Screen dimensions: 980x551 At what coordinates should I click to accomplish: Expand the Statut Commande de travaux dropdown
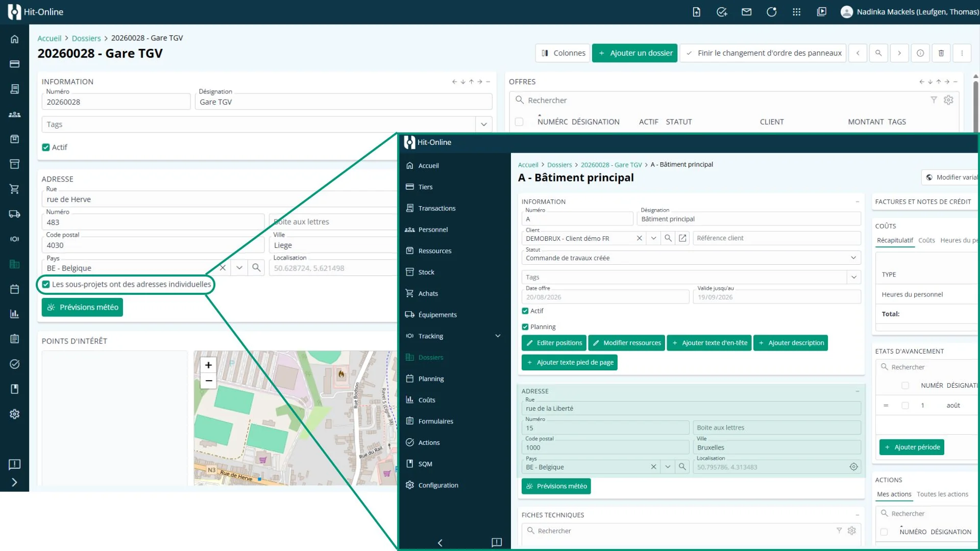[x=853, y=258]
